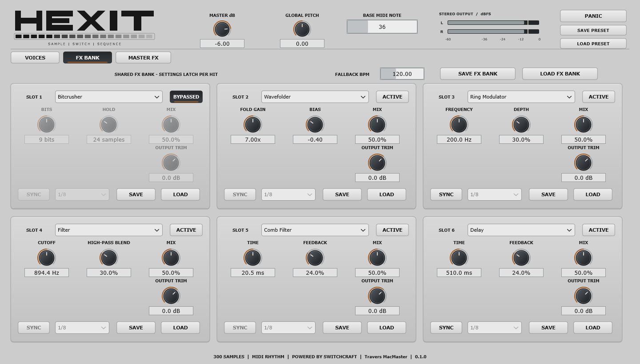Adjust the Slot 2 Fold Gain knob
The height and width of the screenshot is (364, 640).
tap(253, 125)
